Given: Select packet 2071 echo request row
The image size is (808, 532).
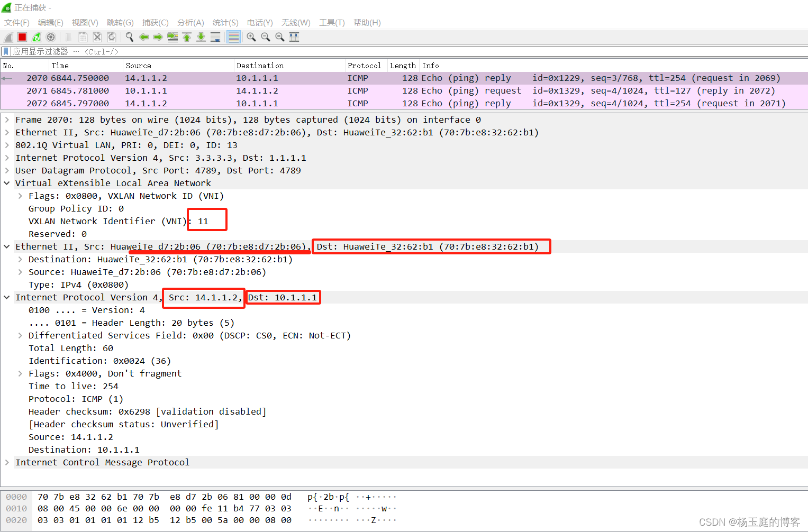Looking at the screenshot, I should tap(404, 91).
